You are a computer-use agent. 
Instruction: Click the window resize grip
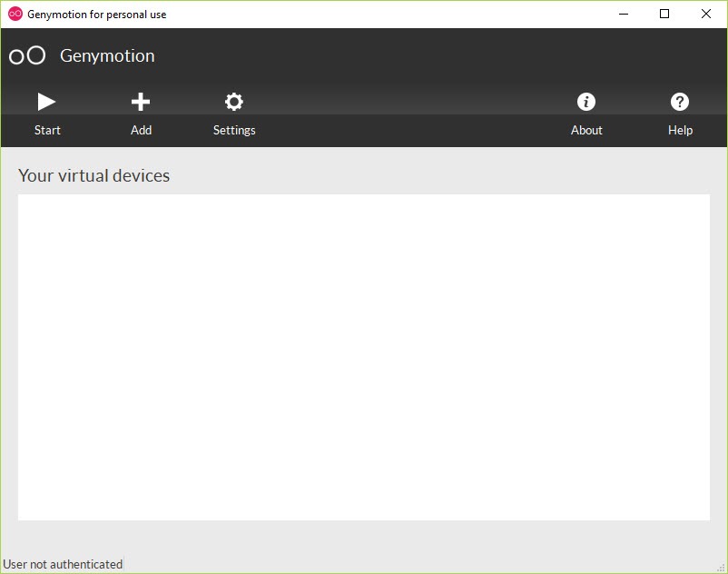721,568
